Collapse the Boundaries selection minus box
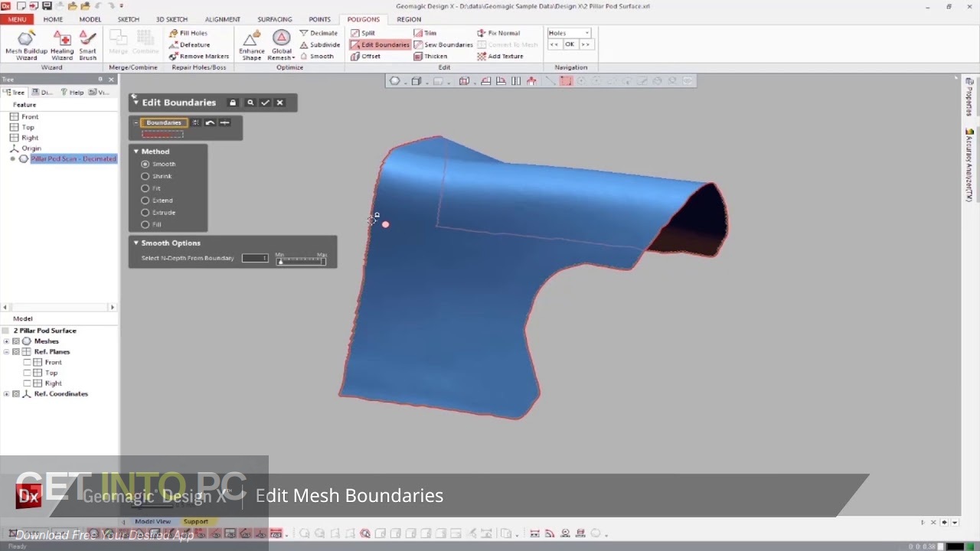Screen dimensions: 980x551 (136, 122)
